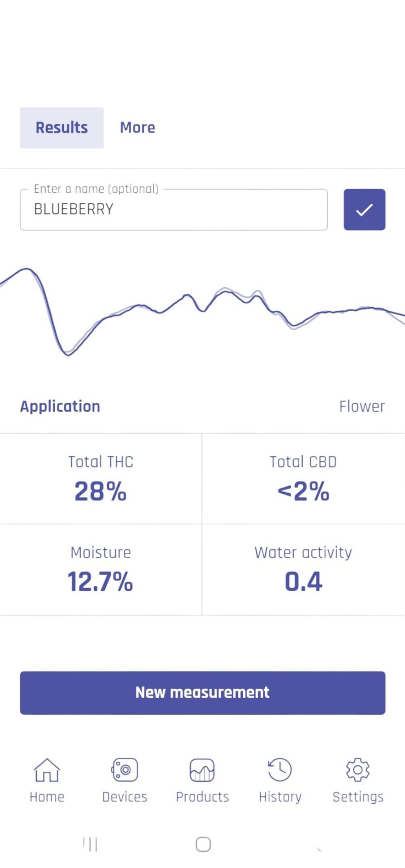Viewport: 405px width, 868px height.
Task: Open the Total THC 28% result
Action: (101, 479)
